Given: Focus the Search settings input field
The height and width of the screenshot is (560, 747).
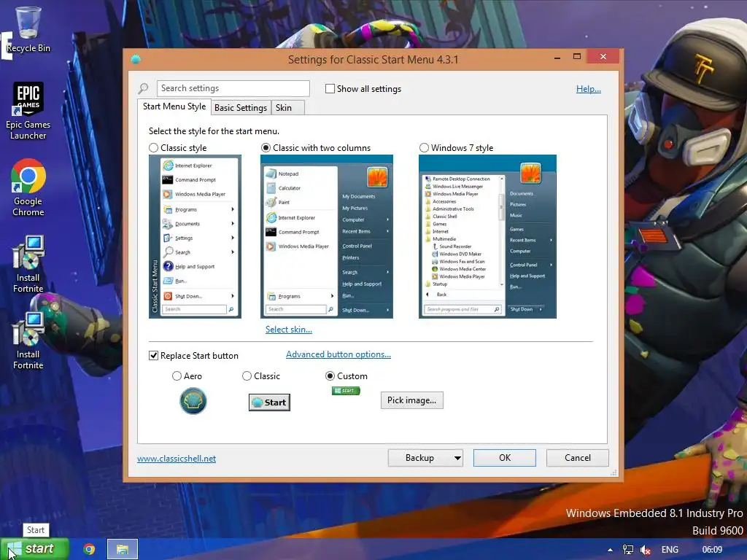Looking at the screenshot, I should click(233, 88).
